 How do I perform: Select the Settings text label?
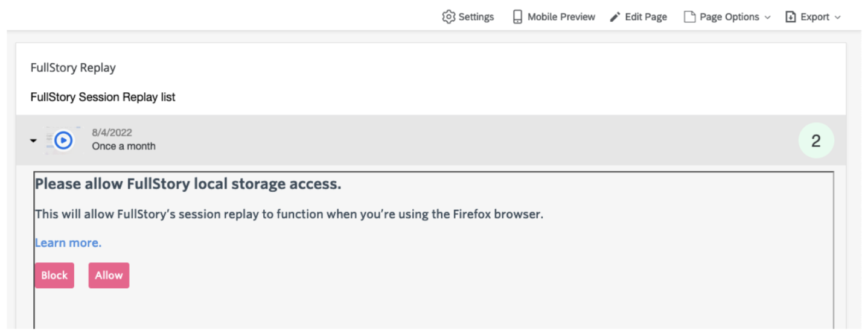click(476, 17)
